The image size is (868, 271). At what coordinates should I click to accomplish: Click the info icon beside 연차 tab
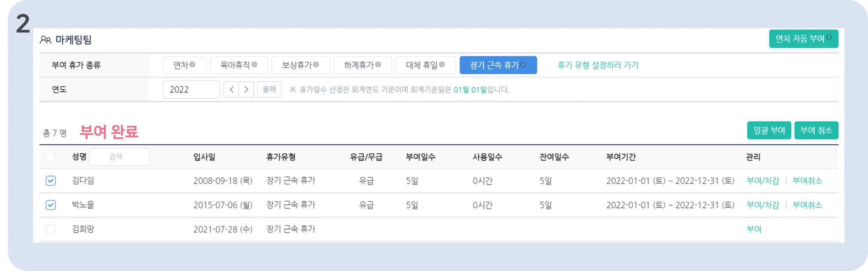point(192,64)
